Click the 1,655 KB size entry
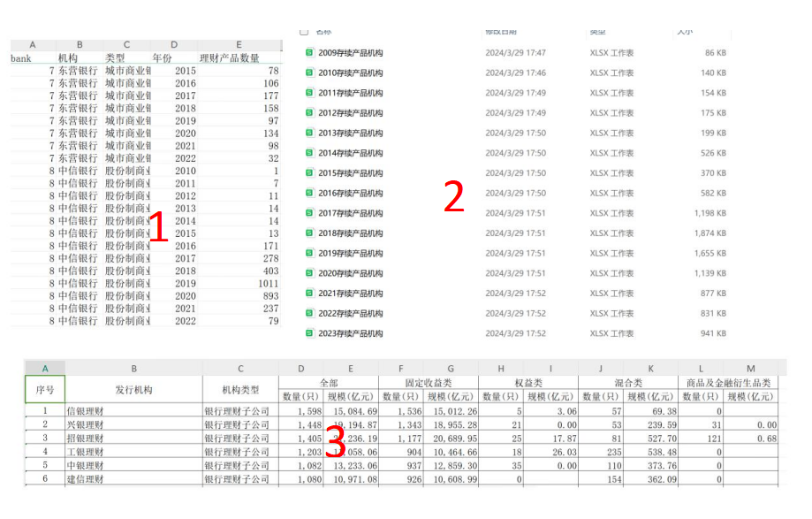The image size is (812, 519). click(710, 253)
